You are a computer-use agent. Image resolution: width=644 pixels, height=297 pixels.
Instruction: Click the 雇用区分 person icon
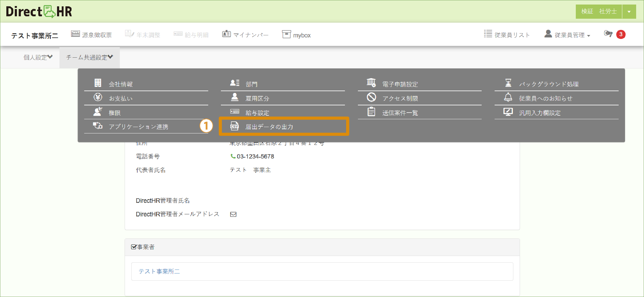(235, 97)
